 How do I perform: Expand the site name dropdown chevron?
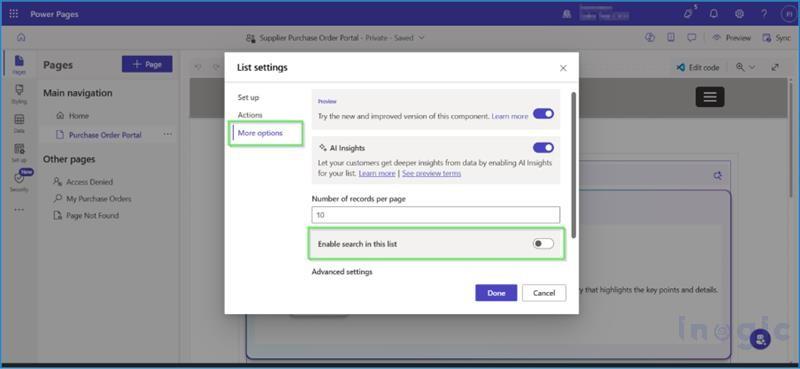click(x=421, y=38)
